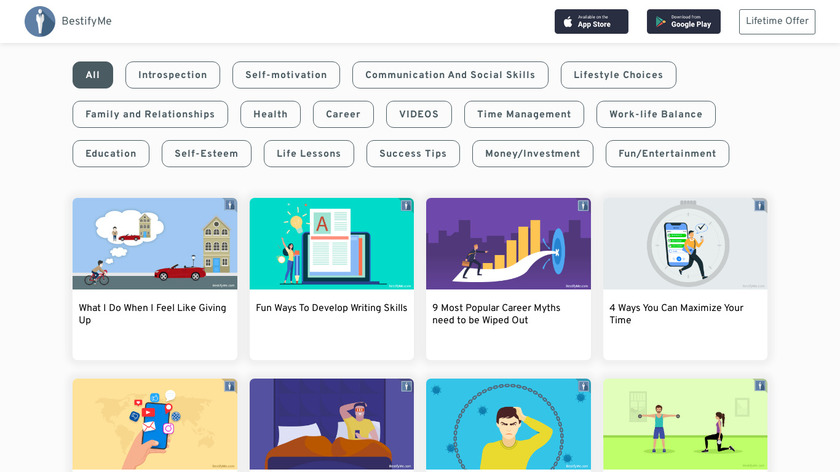
Task: Open the Google Play download badge
Action: (683, 22)
